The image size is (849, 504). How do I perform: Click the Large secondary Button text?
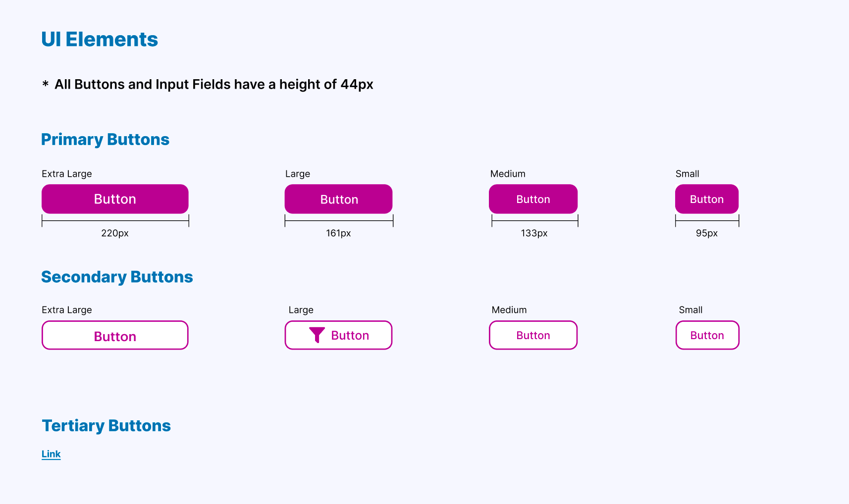click(x=350, y=336)
